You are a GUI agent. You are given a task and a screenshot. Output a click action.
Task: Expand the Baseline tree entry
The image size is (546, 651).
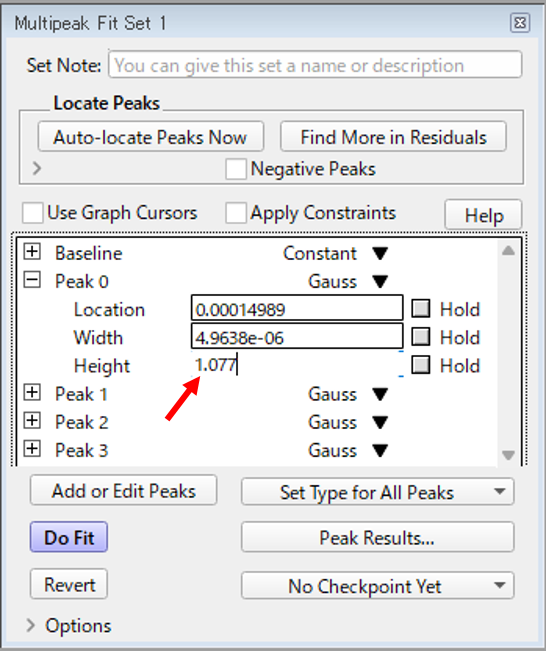[x=32, y=252]
